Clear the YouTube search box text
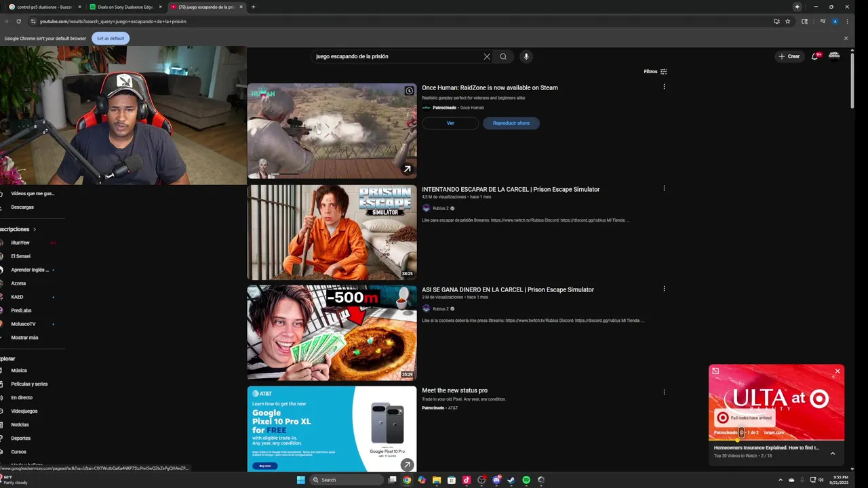 pyautogui.click(x=486, y=56)
